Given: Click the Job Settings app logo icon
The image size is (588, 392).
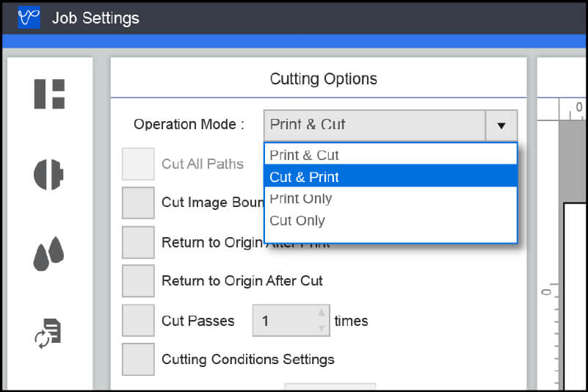Looking at the screenshot, I should (x=29, y=18).
